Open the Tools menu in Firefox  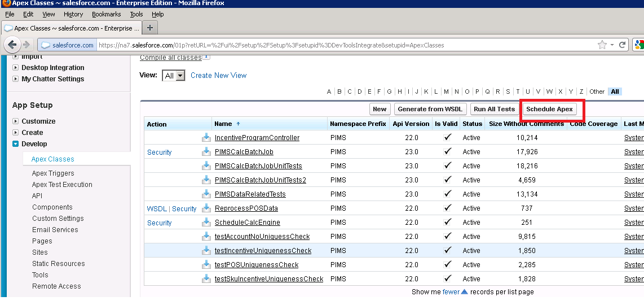[136, 14]
